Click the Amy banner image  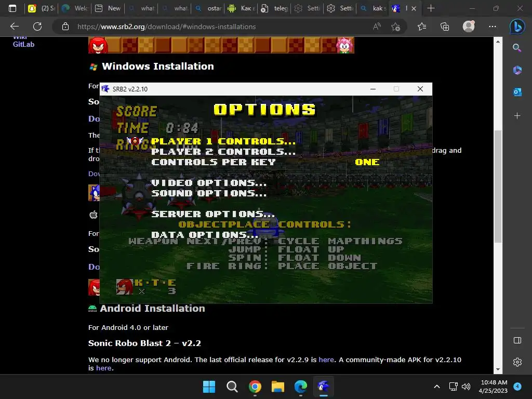tap(345, 45)
